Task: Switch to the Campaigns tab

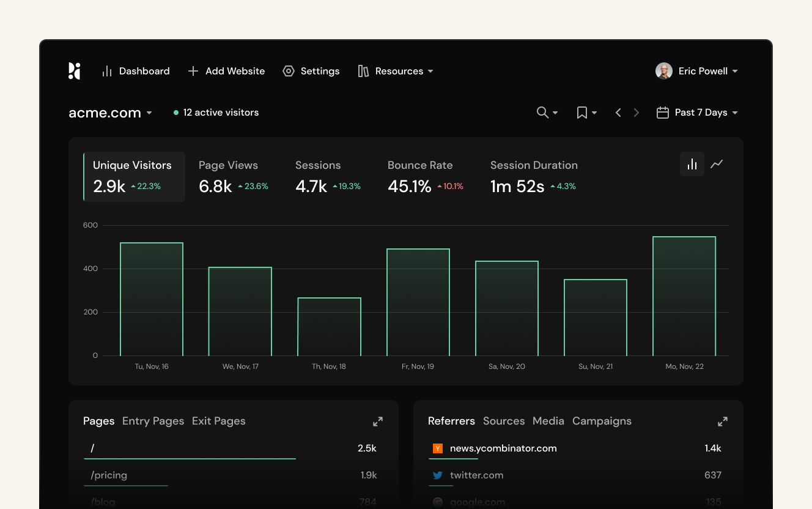Action: pyautogui.click(x=602, y=421)
